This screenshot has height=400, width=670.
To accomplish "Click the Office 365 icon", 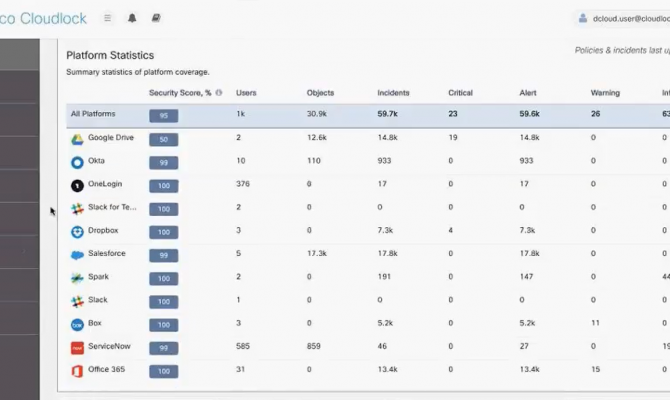I will click(x=77, y=371).
